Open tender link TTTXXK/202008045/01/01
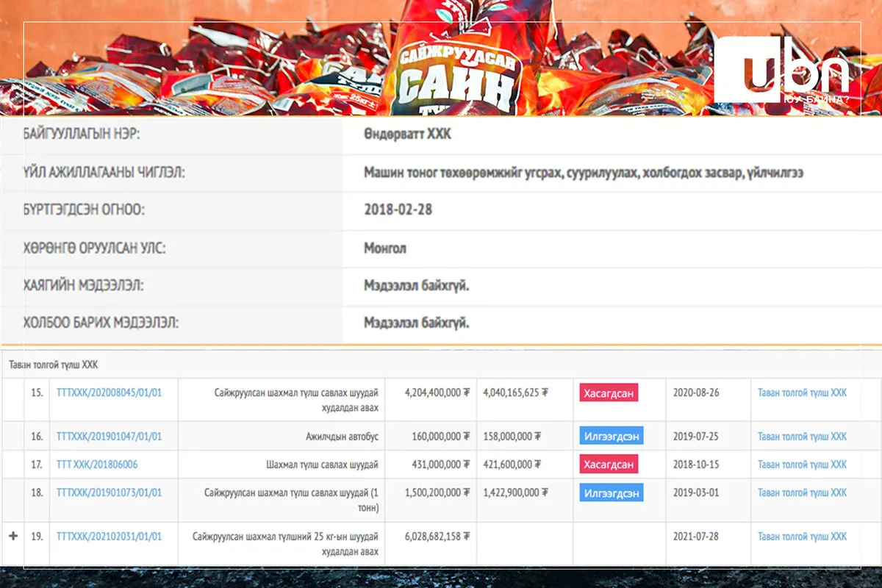Screen dimensions: 882x588 109,392
